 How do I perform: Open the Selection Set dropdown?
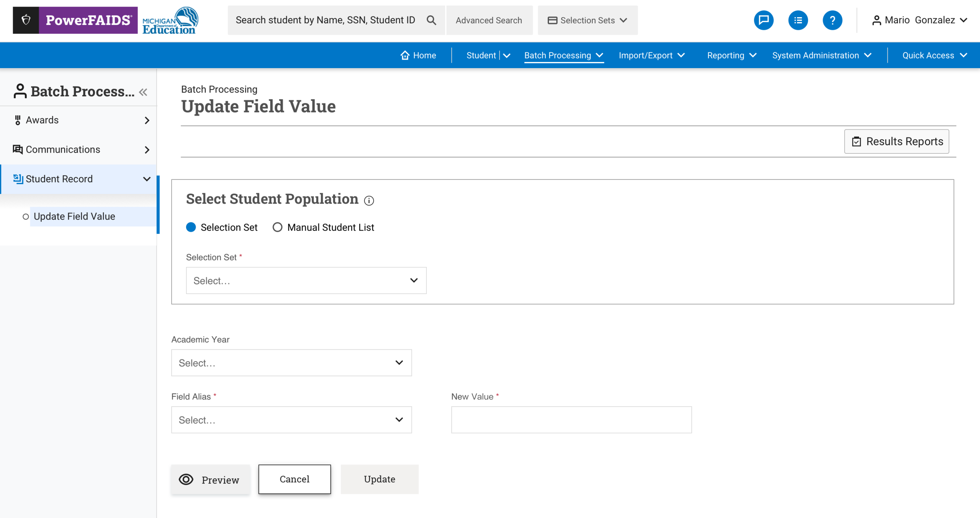coord(306,280)
